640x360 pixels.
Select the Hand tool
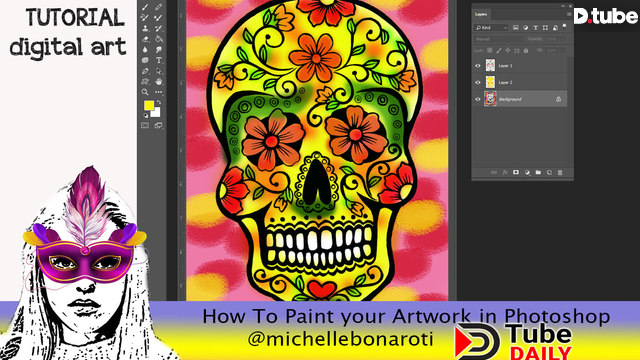tap(158, 82)
